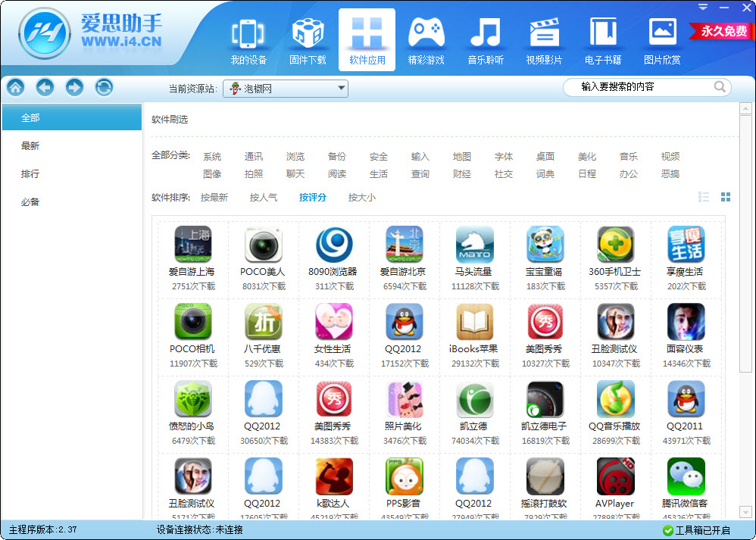This screenshot has height=540, width=756.
Task: Open QQ音乐播放 app icon
Action: 616,398
